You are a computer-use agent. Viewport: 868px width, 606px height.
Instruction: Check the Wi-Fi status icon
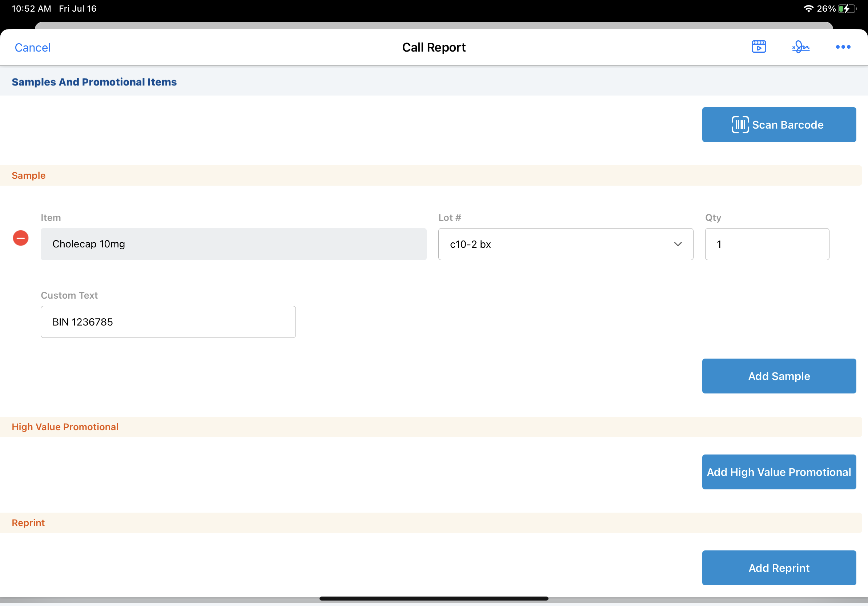(x=808, y=8)
